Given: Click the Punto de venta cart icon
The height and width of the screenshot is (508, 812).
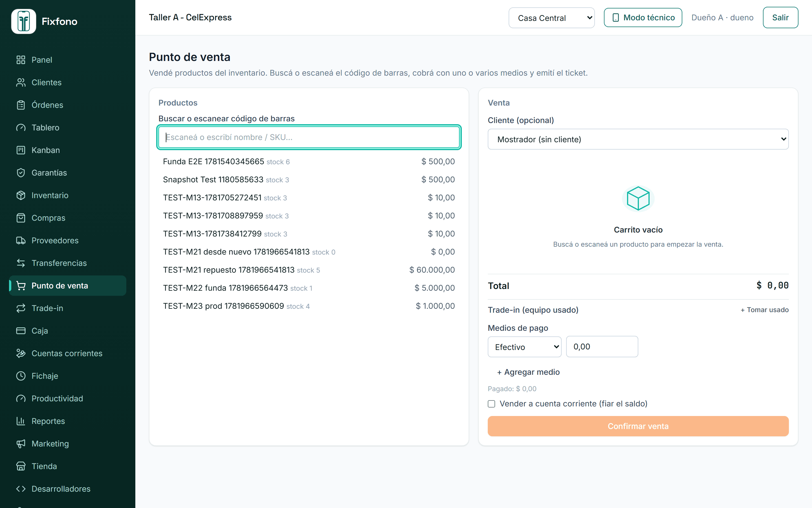Looking at the screenshot, I should point(21,286).
